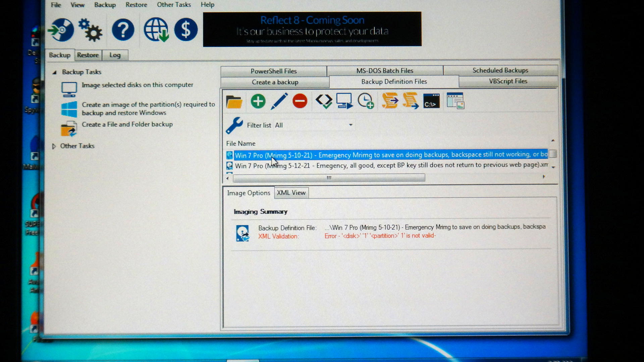Switch to the Log tab
The image size is (644, 362).
click(115, 55)
